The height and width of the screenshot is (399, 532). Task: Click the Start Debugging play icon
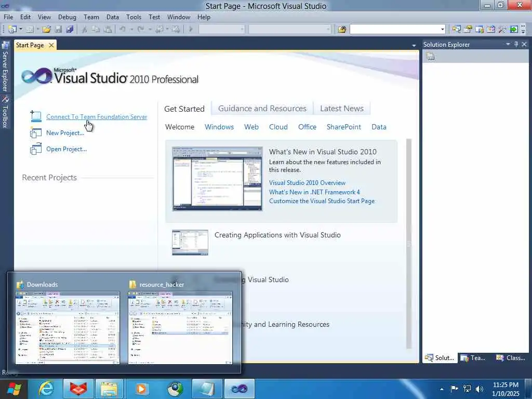coord(191,30)
